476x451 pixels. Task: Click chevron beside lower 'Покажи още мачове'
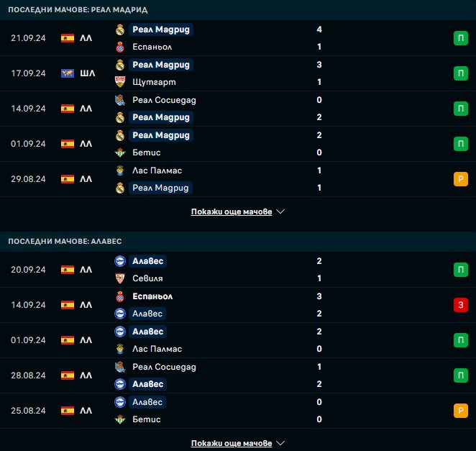coord(280,444)
